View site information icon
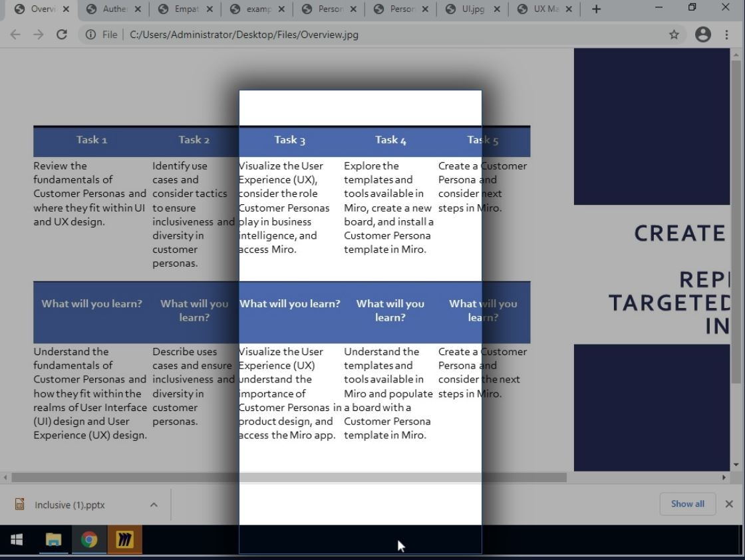The height and width of the screenshot is (560, 745). [x=90, y=35]
